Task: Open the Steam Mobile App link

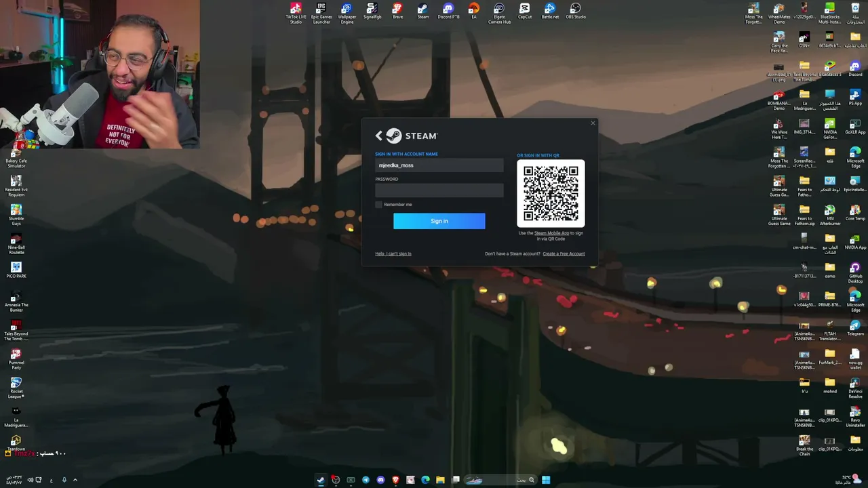Action: pyautogui.click(x=552, y=233)
